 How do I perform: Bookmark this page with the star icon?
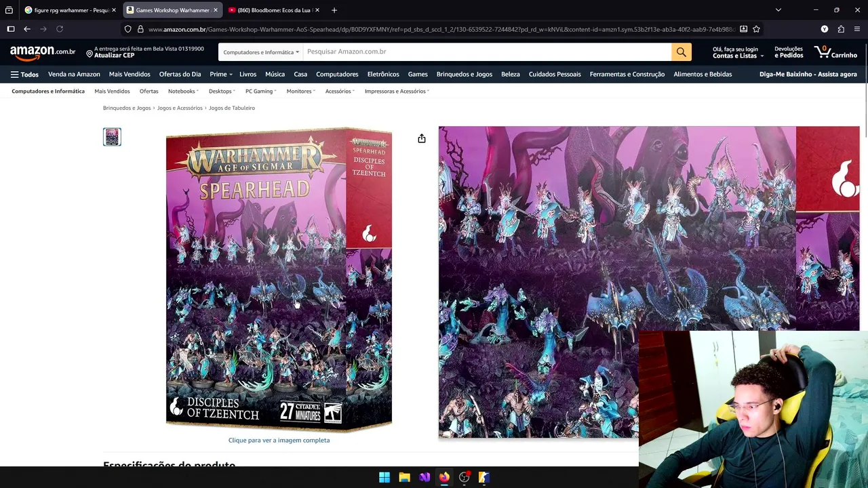click(x=756, y=29)
